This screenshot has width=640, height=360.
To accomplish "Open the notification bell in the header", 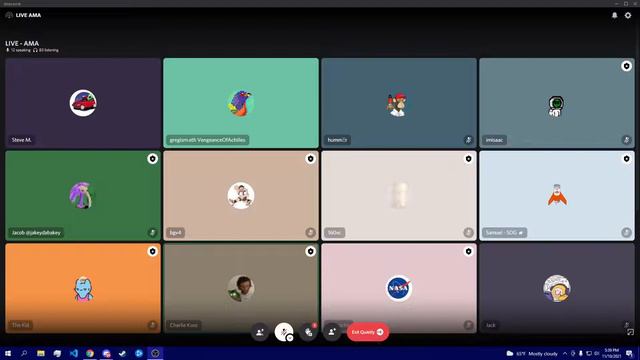I will pos(614,16).
